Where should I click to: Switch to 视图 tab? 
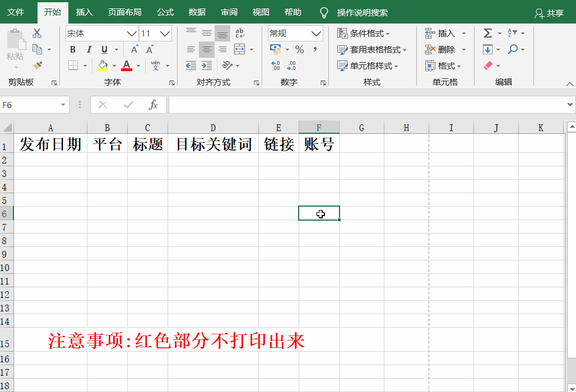pos(261,12)
